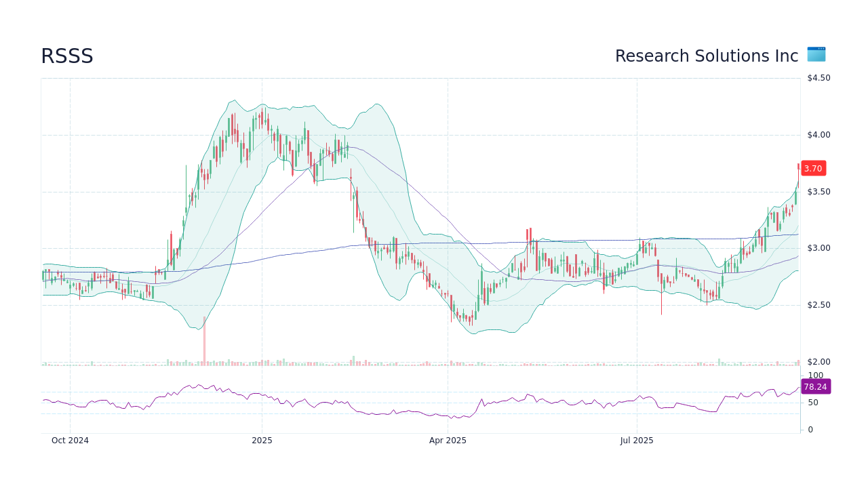Click the Oct 2024 date label
Image resolution: width=868 pixels, height=488 pixels.
point(70,441)
